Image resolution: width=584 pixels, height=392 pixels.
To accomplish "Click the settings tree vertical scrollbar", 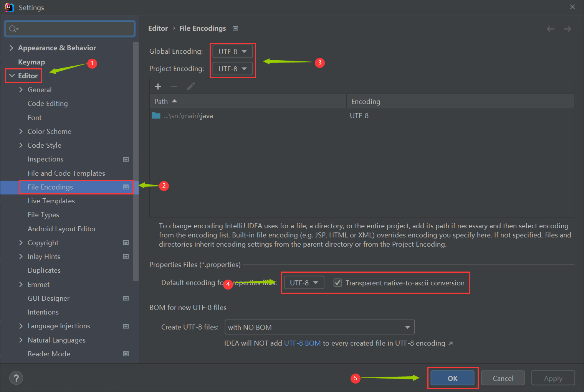I will [136, 161].
